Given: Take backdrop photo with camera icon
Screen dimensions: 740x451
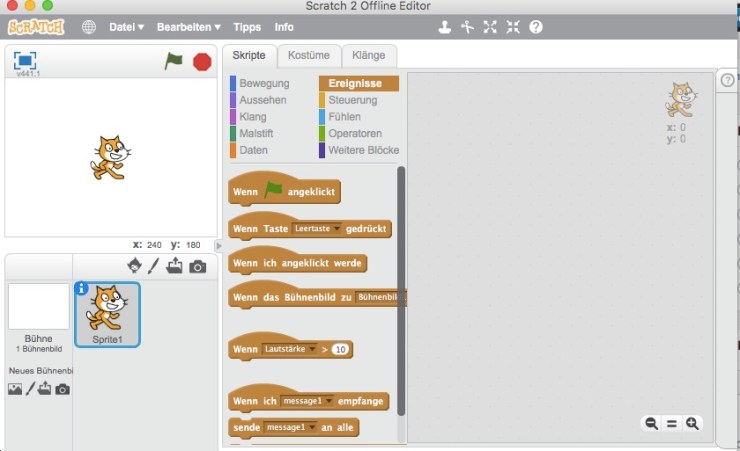Looking at the screenshot, I should (62, 389).
